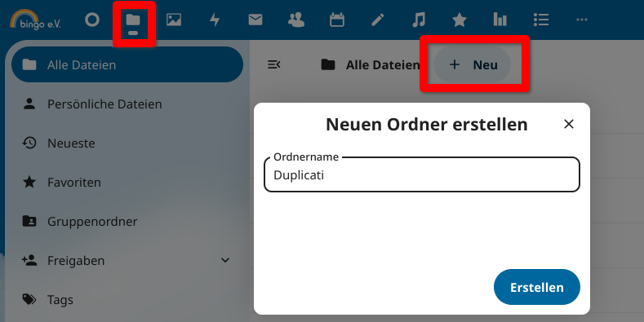Close the Neuen Ordner erstellen dialog

pyautogui.click(x=568, y=124)
